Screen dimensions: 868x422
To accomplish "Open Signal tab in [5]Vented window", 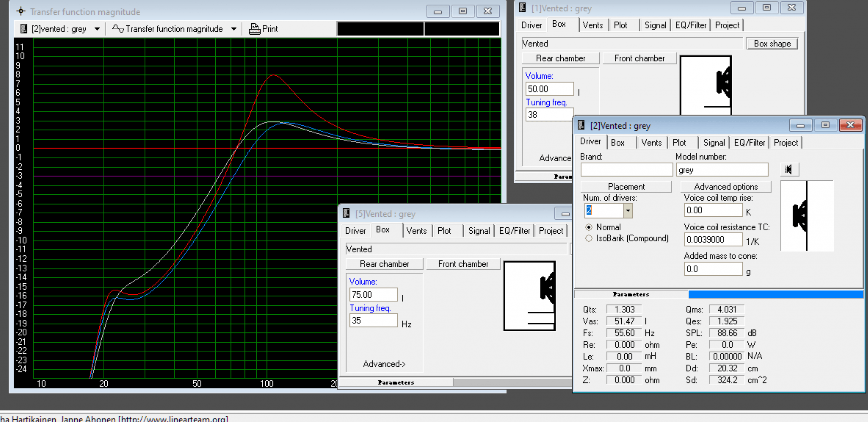I will click(479, 231).
